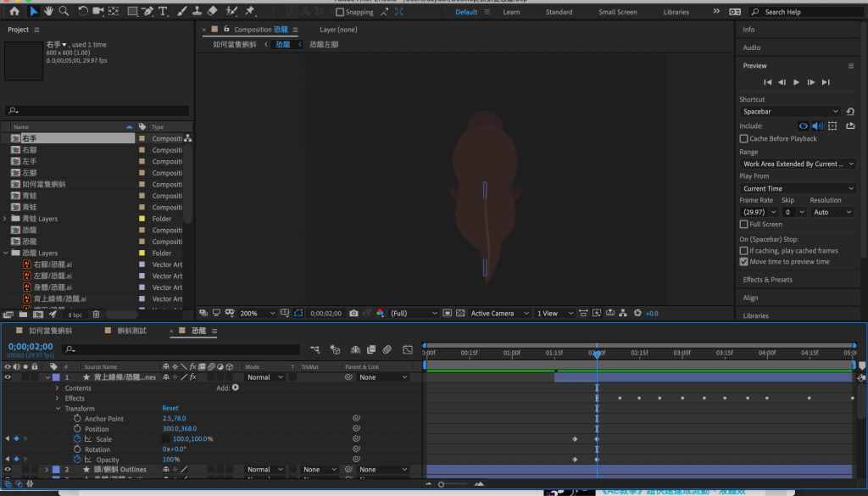The height and width of the screenshot is (496, 868).
Task: Open the 如何當隻蝌蚪 timeline tab
Action: [x=51, y=331]
